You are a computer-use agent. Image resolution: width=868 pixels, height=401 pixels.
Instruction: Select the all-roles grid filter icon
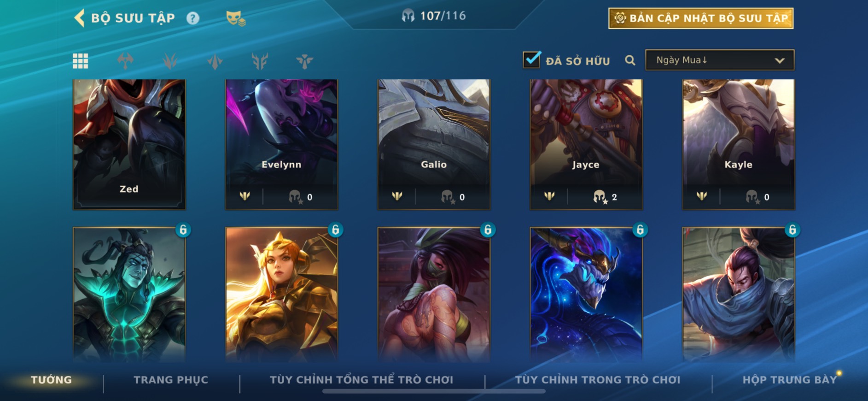(x=81, y=61)
